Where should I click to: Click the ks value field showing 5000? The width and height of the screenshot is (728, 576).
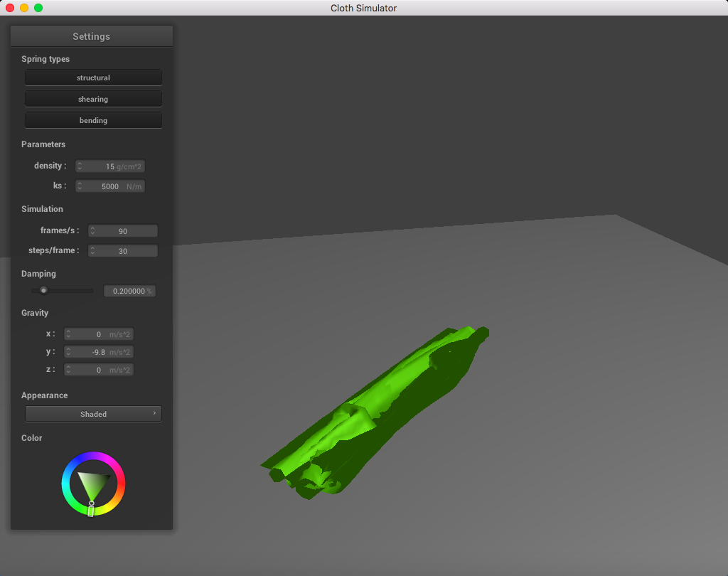pos(110,186)
